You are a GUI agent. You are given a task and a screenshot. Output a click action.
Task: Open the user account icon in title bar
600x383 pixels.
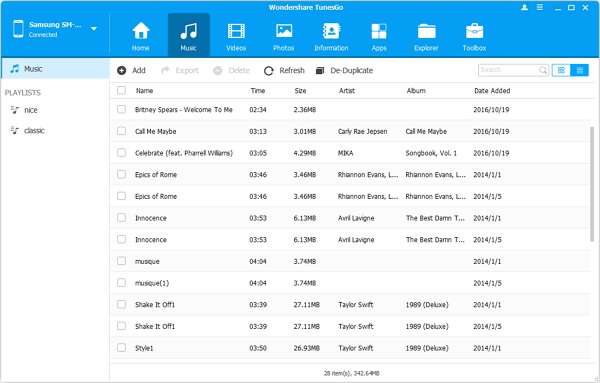(524, 7)
